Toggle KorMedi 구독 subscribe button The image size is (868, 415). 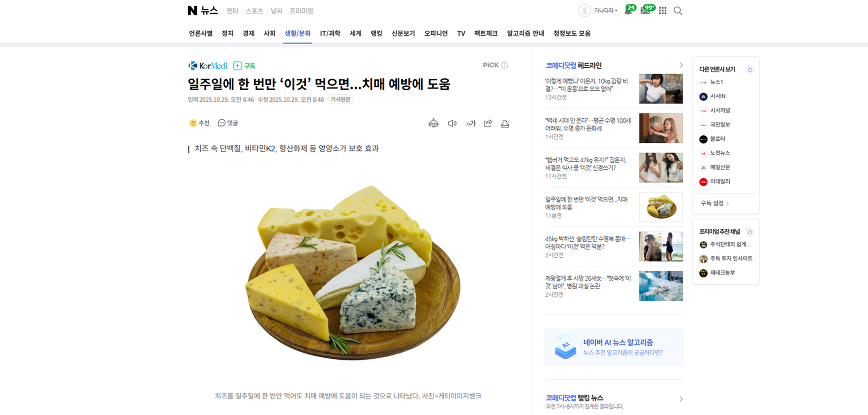coord(244,66)
